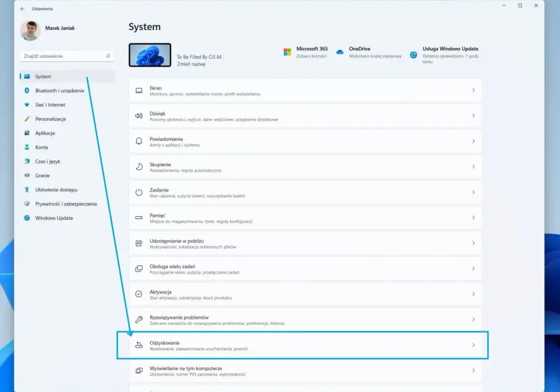Click the OneDrive cloud icon
The width and height of the screenshot is (560, 392).
click(x=340, y=52)
